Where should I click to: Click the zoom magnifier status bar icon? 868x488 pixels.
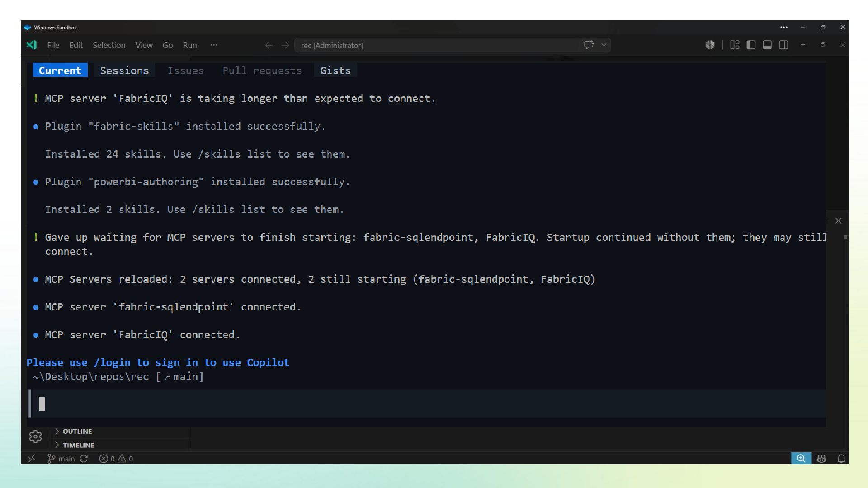pos(801,458)
